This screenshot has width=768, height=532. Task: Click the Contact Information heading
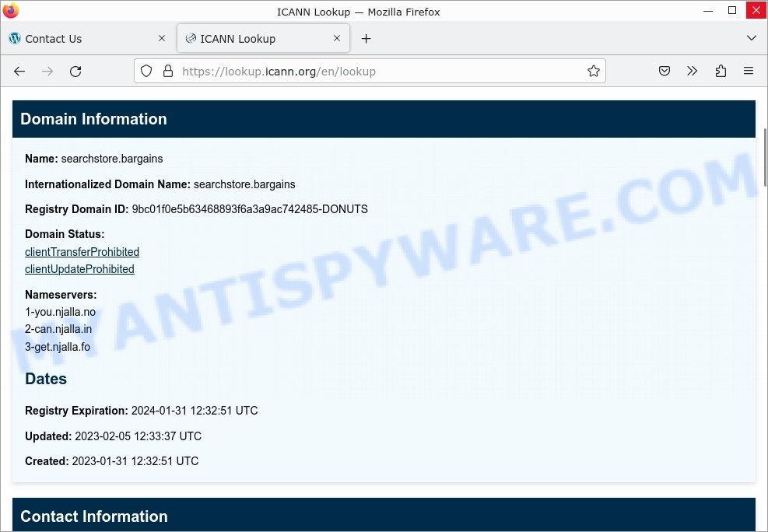pyautogui.click(x=94, y=516)
